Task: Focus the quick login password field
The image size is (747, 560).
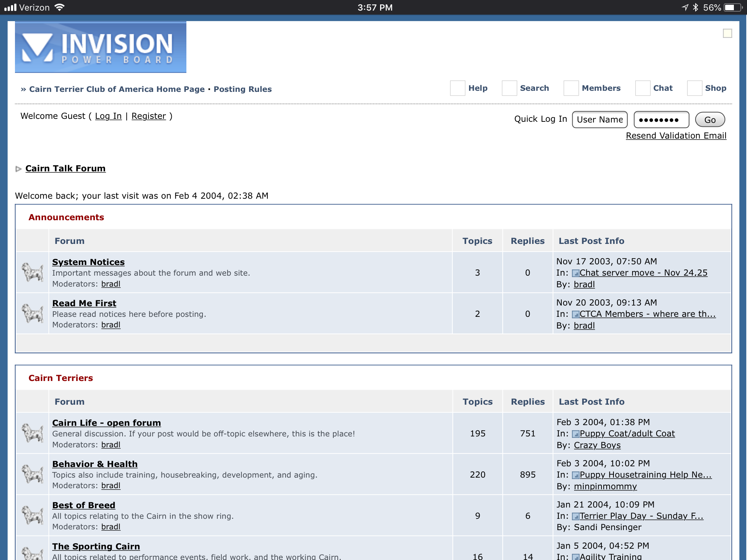Action: (661, 120)
